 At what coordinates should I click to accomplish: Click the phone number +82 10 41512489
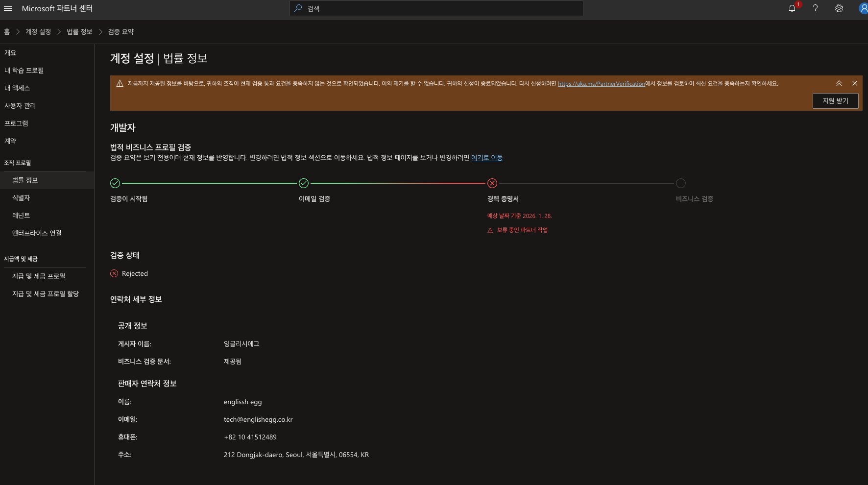[250, 437]
